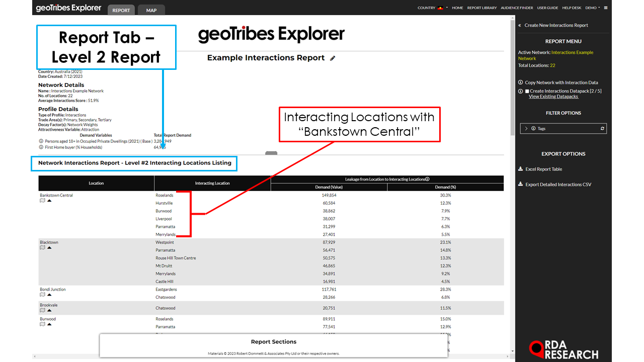Viewport: 644px width, 362px height.
Task: Open REPORT LIBRARY menu item
Action: click(x=482, y=8)
